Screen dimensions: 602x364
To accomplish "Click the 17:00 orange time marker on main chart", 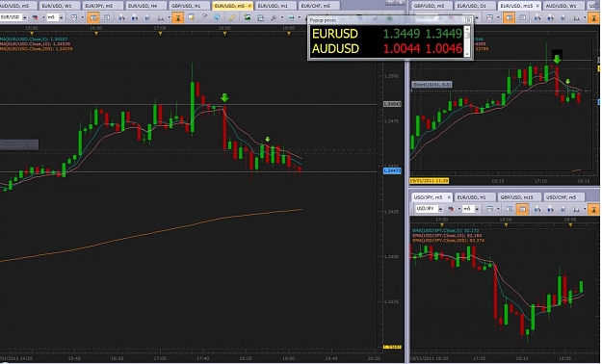I will click(160, 34).
